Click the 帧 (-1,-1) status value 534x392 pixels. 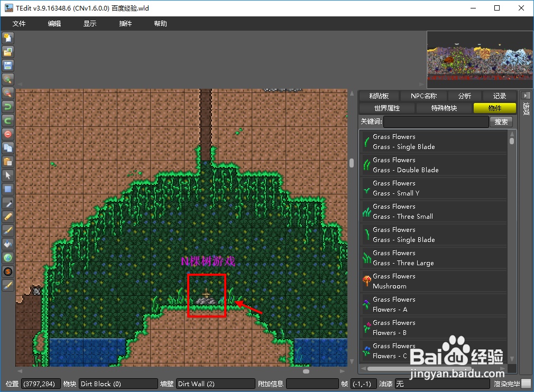point(363,384)
